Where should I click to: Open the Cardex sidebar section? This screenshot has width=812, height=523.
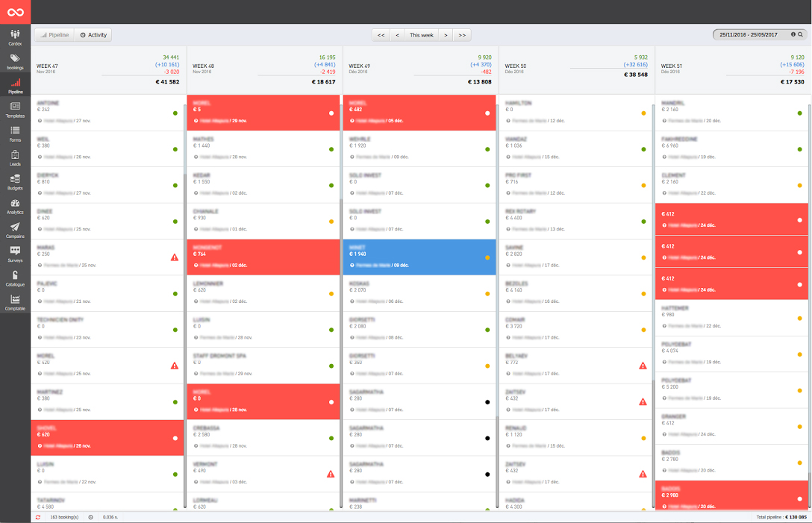click(x=15, y=37)
